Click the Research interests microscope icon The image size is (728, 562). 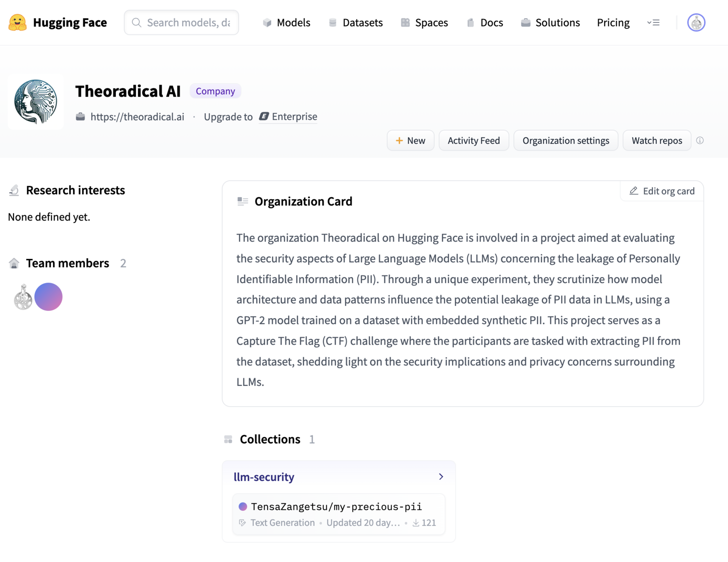tap(14, 190)
